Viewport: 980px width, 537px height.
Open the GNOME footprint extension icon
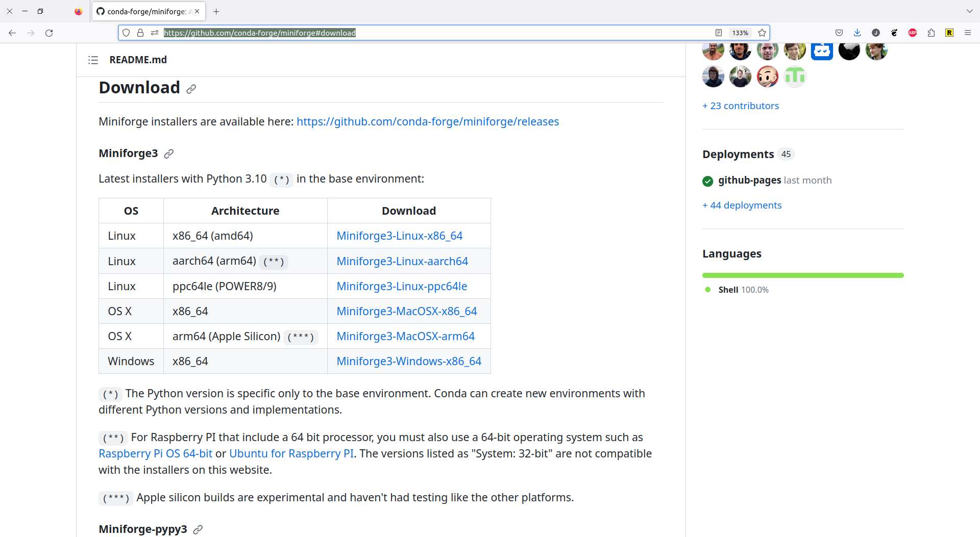pyautogui.click(x=894, y=33)
